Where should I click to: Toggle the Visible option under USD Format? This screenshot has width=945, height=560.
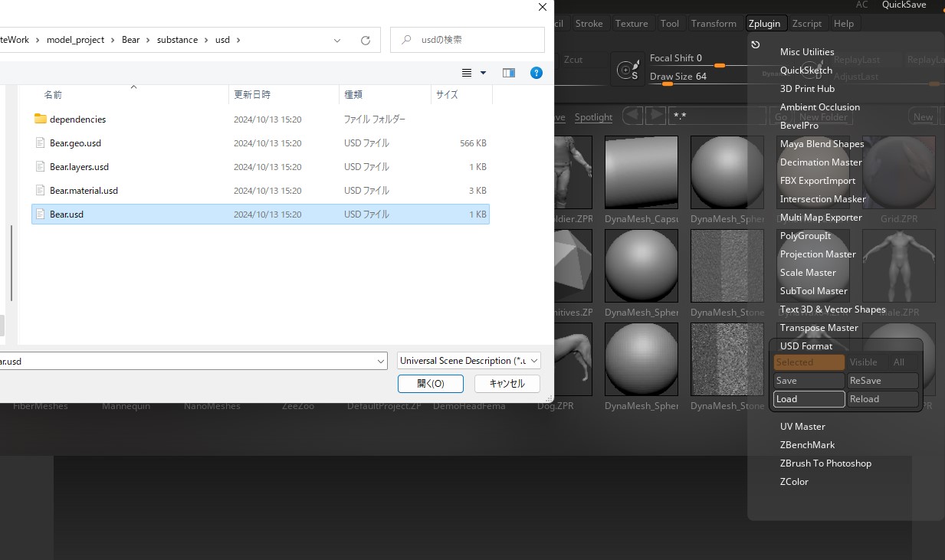coord(864,362)
